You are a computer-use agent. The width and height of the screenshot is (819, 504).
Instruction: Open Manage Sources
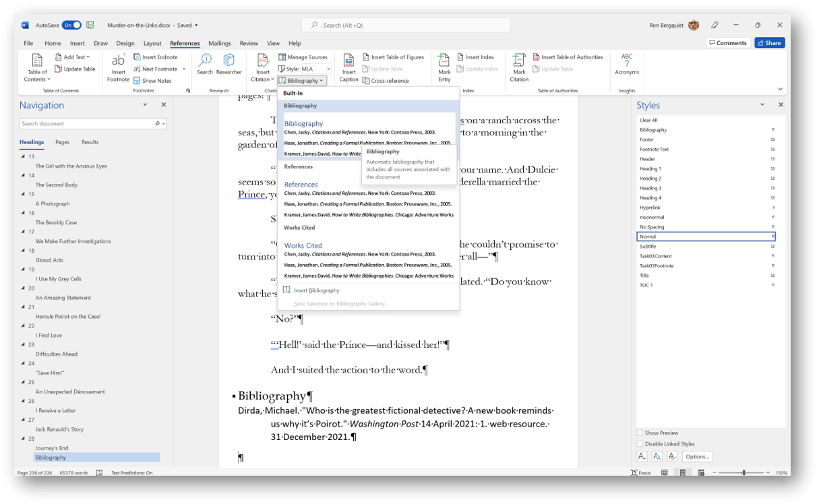point(300,57)
